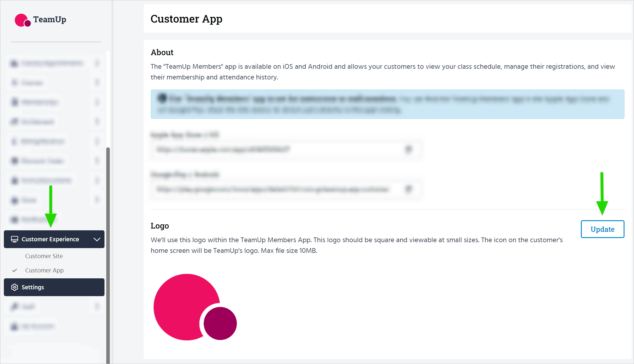Copy the Apple App Store link
634x364 pixels.
point(409,149)
